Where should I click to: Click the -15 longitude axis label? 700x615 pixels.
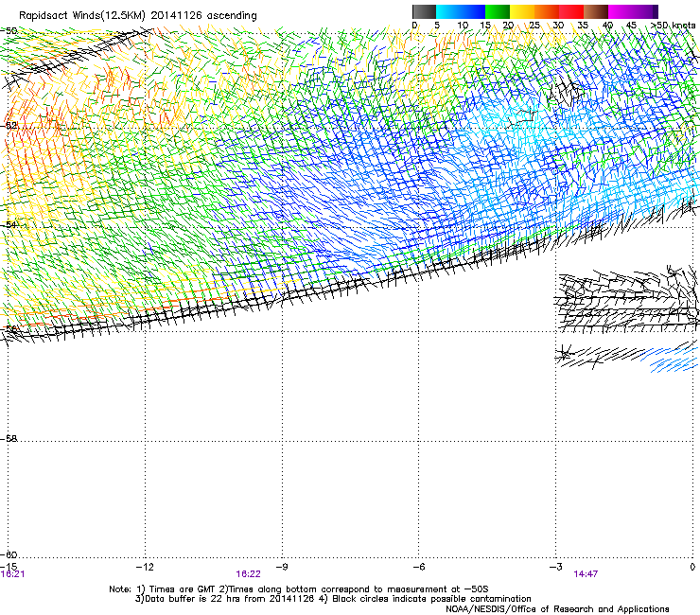[9, 567]
